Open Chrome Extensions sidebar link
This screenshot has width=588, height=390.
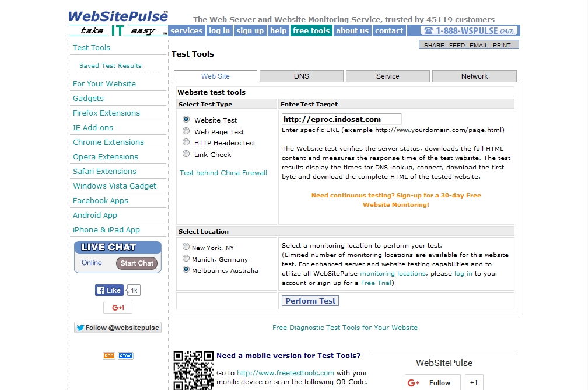108,142
